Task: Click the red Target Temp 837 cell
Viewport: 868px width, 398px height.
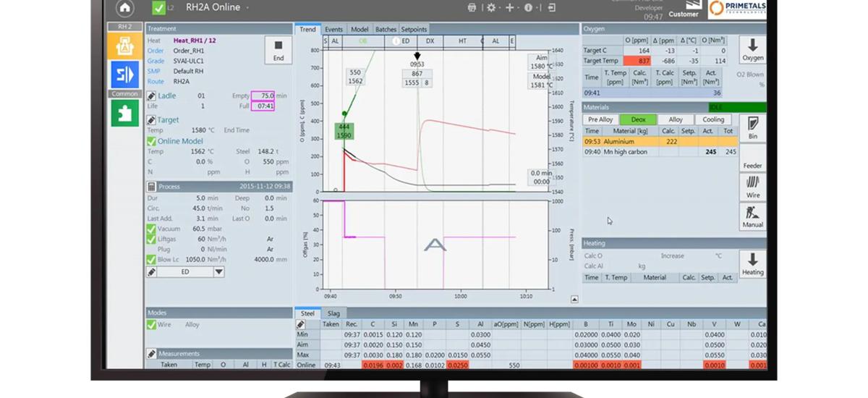Action: tap(638, 61)
